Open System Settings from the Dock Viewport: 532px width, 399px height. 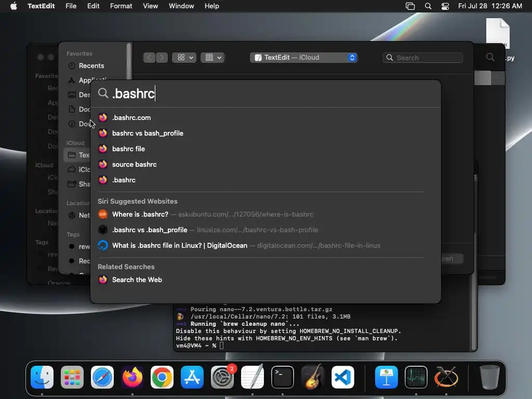(x=222, y=377)
